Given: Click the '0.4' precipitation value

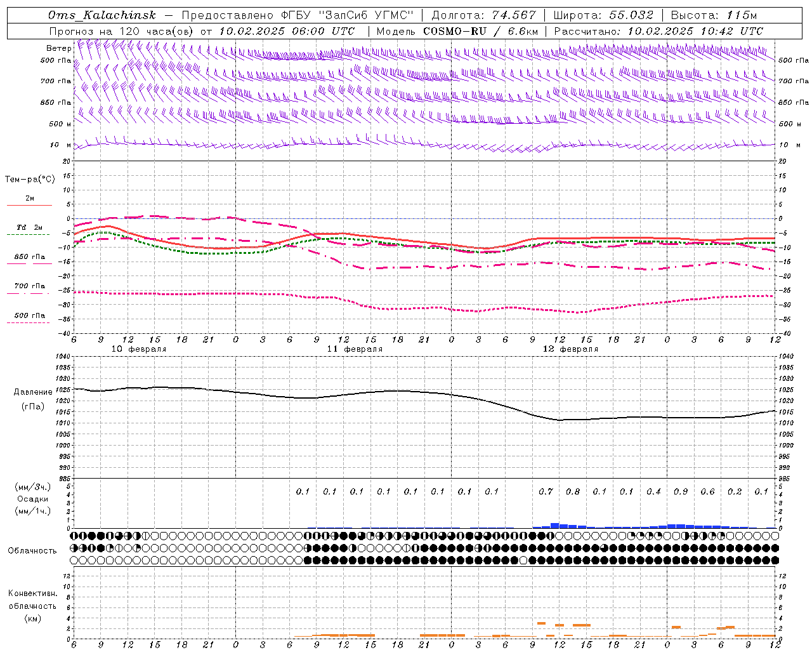Looking at the screenshot, I should point(653,491).
